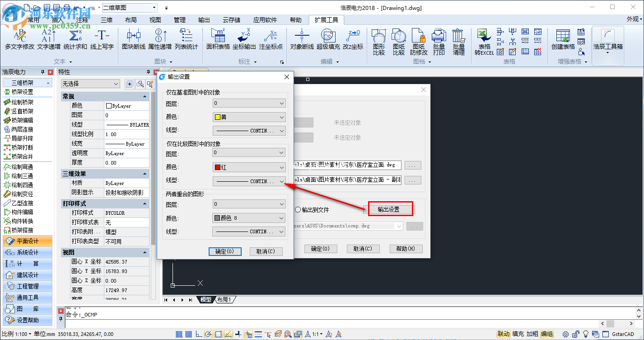Switch to the 视图 ribbon tab

coord(155,20)
